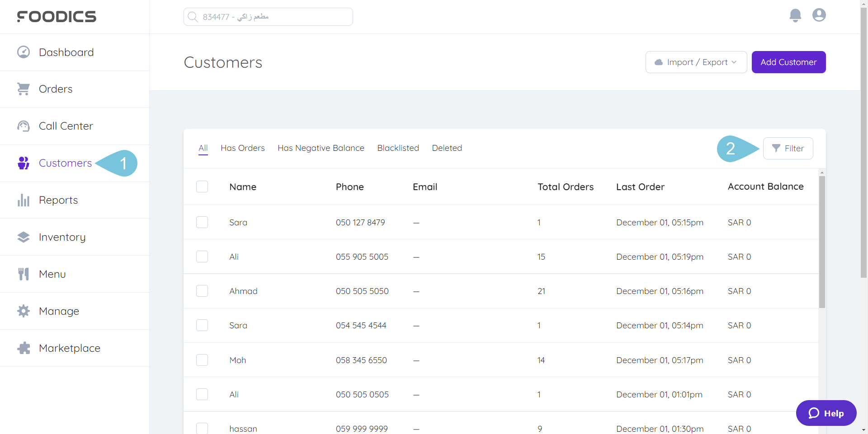This screenshot has height=434, width=868.
Task: Check the select-all customers checkbox
Action: 202,187
